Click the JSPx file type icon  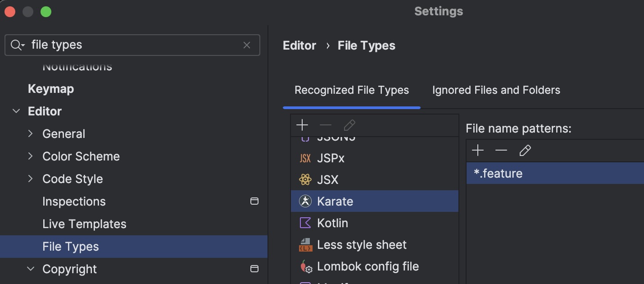305,158
